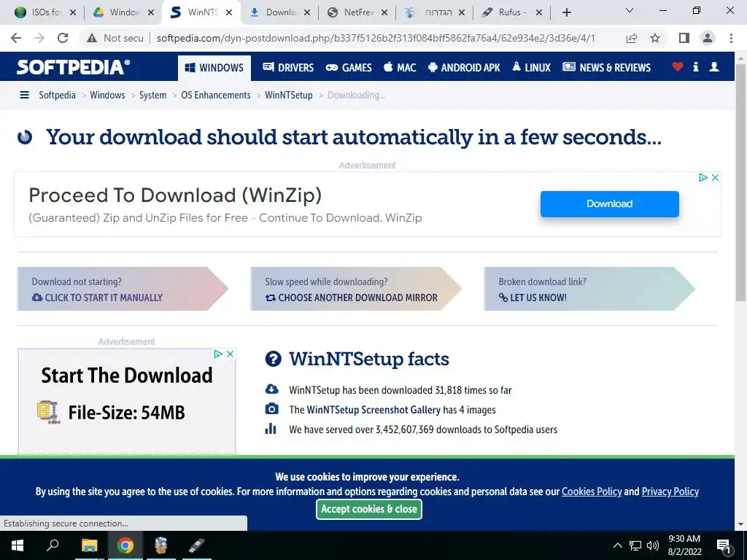The height and width of the screenshot is (560, 747).
Task: Share this page via share icon
Action: point(632,38)
